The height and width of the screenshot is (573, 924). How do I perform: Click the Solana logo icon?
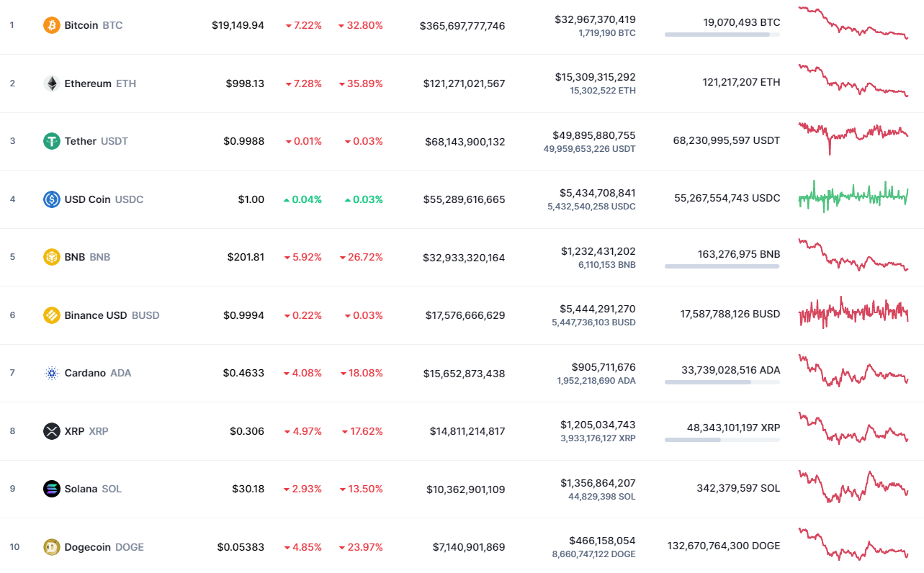(51, 489)
